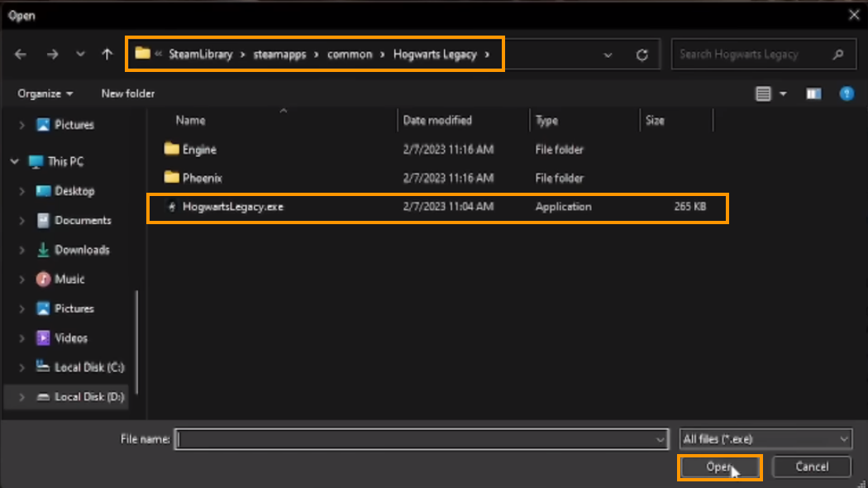
Task: Open the address bar history dropdown
Action: 608,55
